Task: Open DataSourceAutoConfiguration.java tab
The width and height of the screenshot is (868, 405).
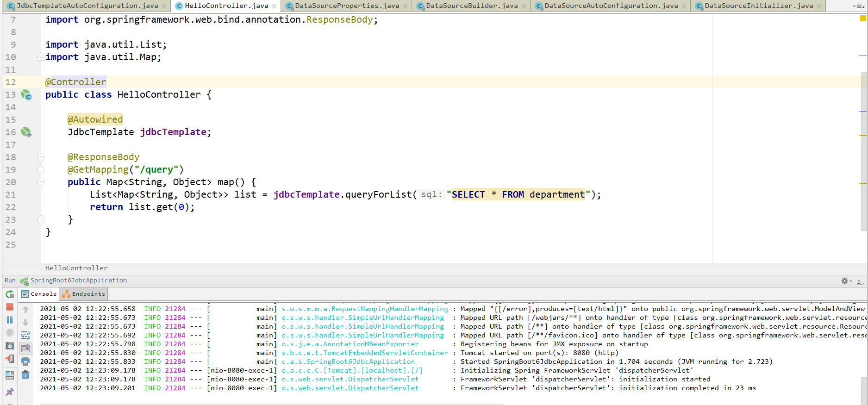Action: pos(611,6)
